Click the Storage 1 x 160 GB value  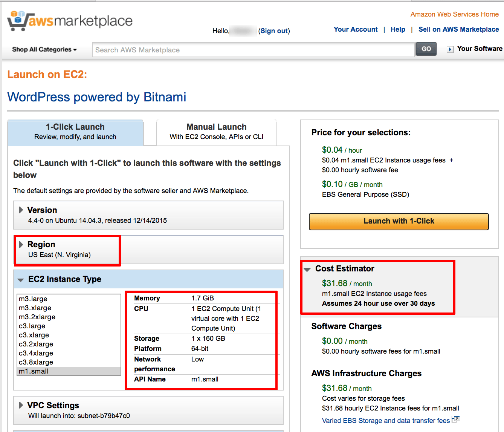[208, 339]
